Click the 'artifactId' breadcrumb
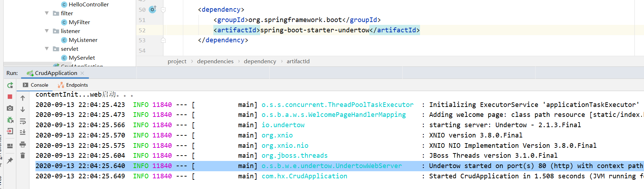 [298, 61]
